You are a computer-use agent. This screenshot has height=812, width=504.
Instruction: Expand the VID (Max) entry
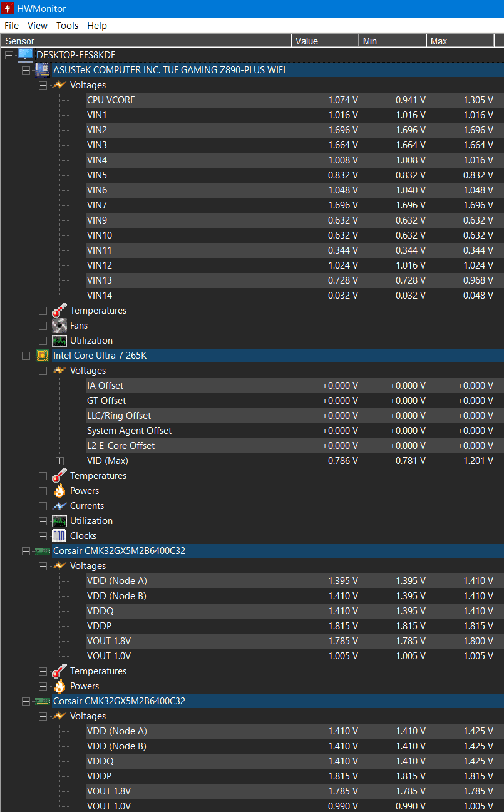pyautogui.click(x=59, y=461)
